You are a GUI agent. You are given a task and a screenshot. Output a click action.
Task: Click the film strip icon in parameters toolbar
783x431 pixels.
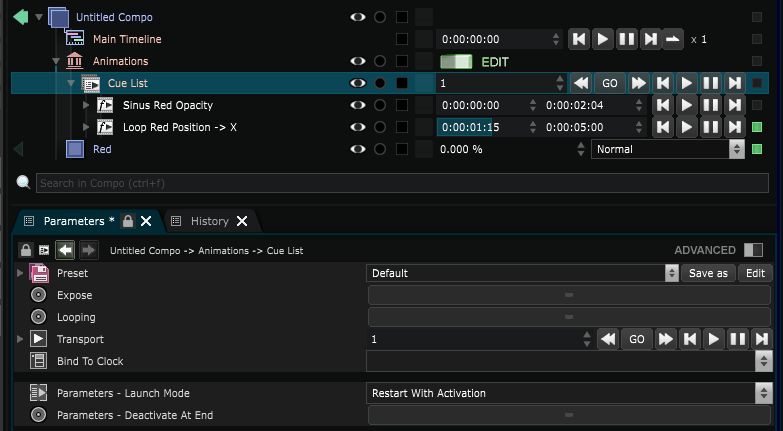(44, 250)
